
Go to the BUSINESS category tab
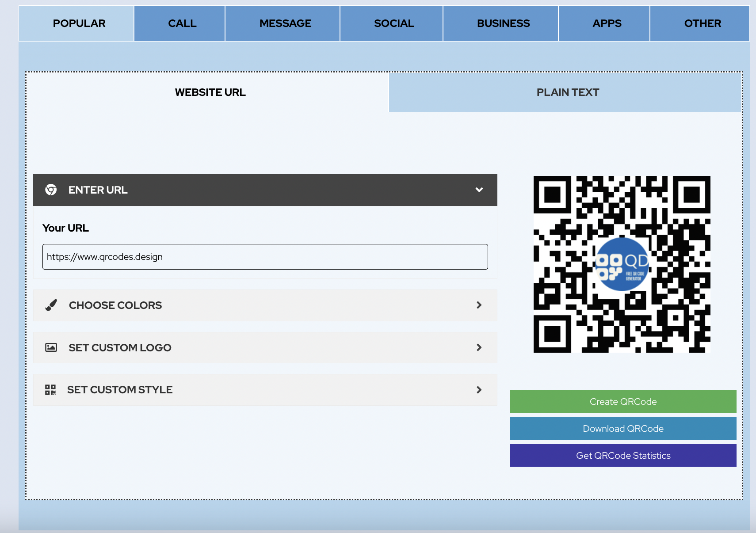tap(501, 23)
